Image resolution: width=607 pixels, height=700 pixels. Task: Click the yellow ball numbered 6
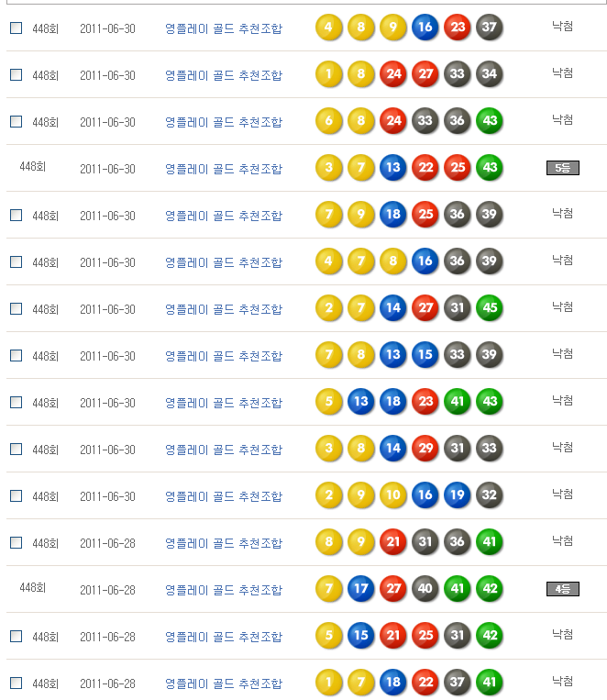coord(329,121)
